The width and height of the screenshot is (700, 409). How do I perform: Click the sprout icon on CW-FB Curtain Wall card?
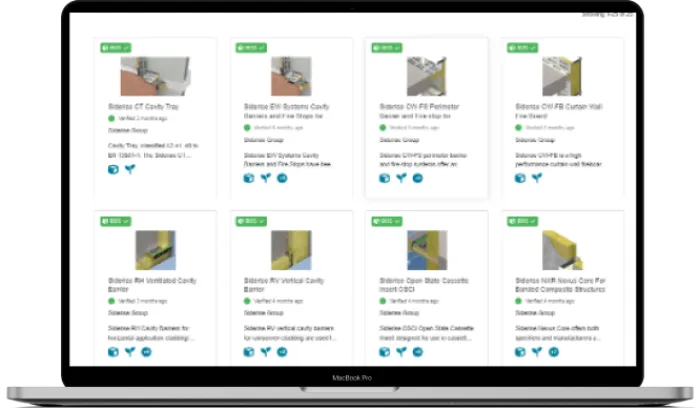pos(537,178)
